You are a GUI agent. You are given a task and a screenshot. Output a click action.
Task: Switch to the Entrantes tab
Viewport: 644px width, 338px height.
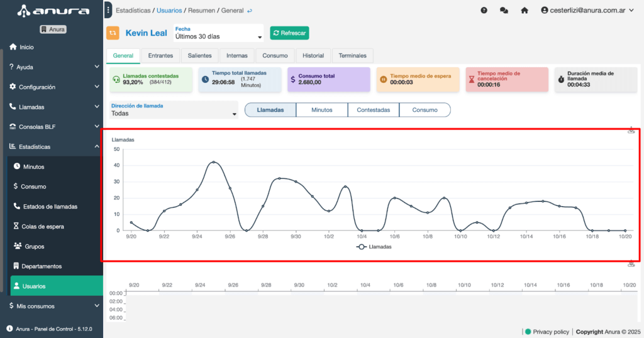point(160,55)
